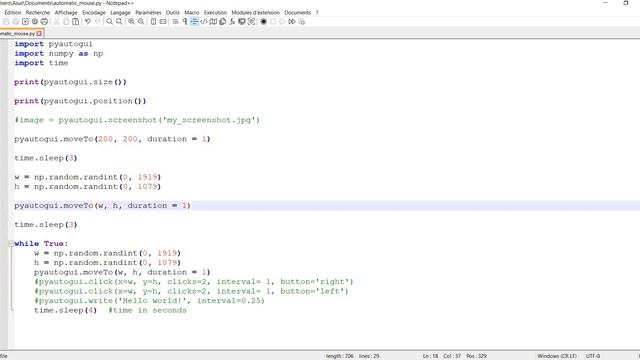Open the Langage menu
Image resolution: width=640 pixels, height=360 pixels.
tap(120, 13)
